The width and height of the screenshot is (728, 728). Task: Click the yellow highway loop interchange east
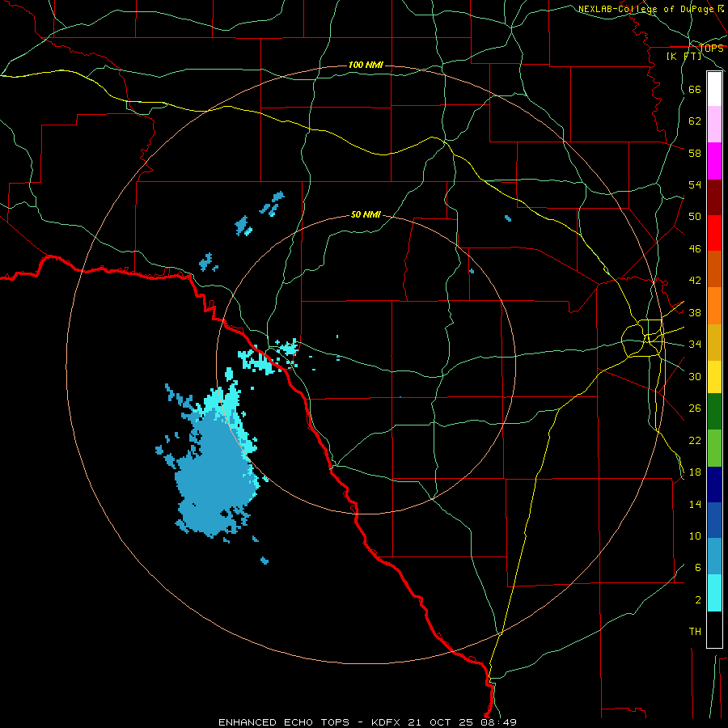tap(643, 338)
